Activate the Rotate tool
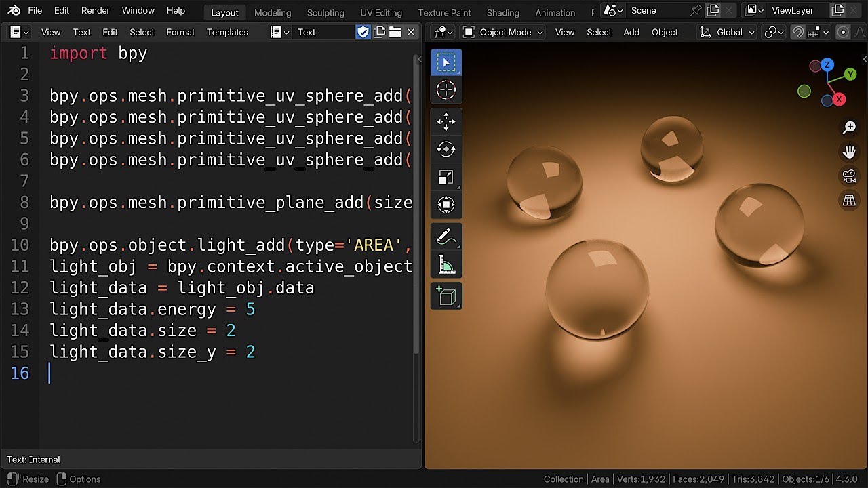Viewport: 868px width, 488px height. click(x=446, y=149)
